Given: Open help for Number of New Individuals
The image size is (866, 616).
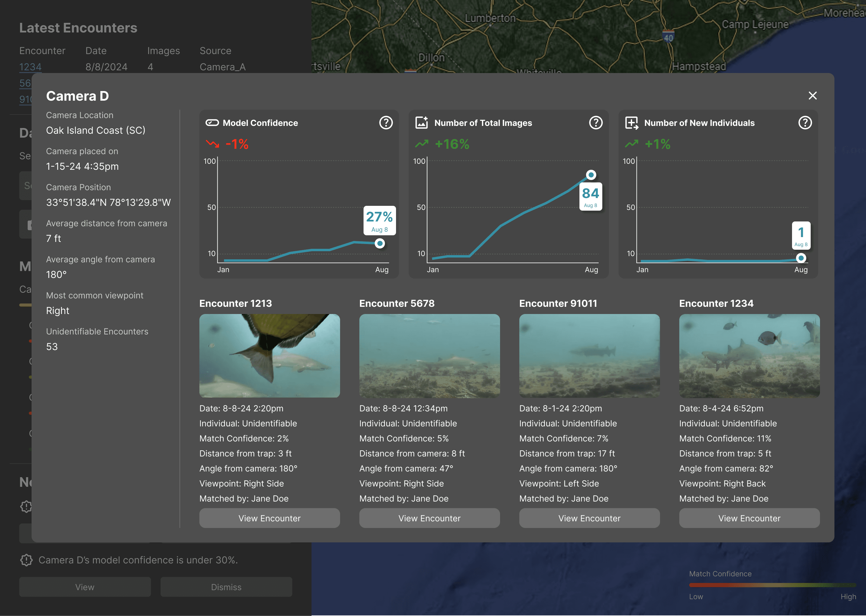Looking at the screenshot, I should tap(805, 123).
